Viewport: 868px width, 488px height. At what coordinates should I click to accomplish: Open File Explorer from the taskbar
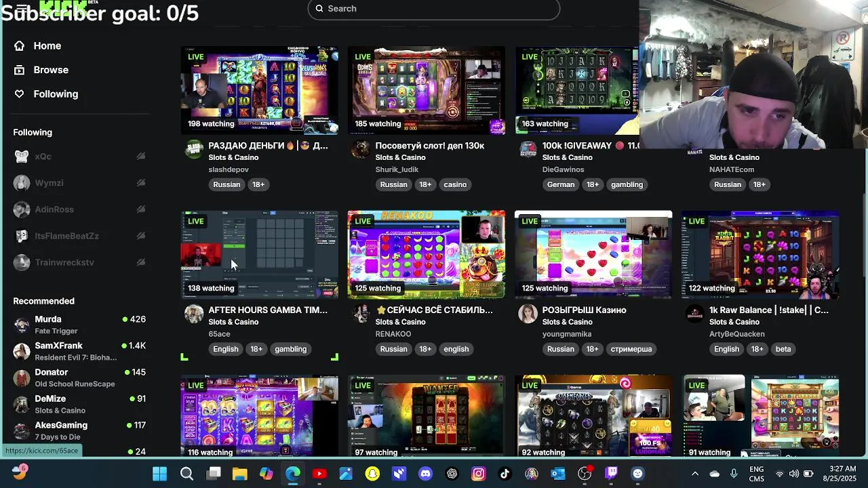(x=239, y=474)
